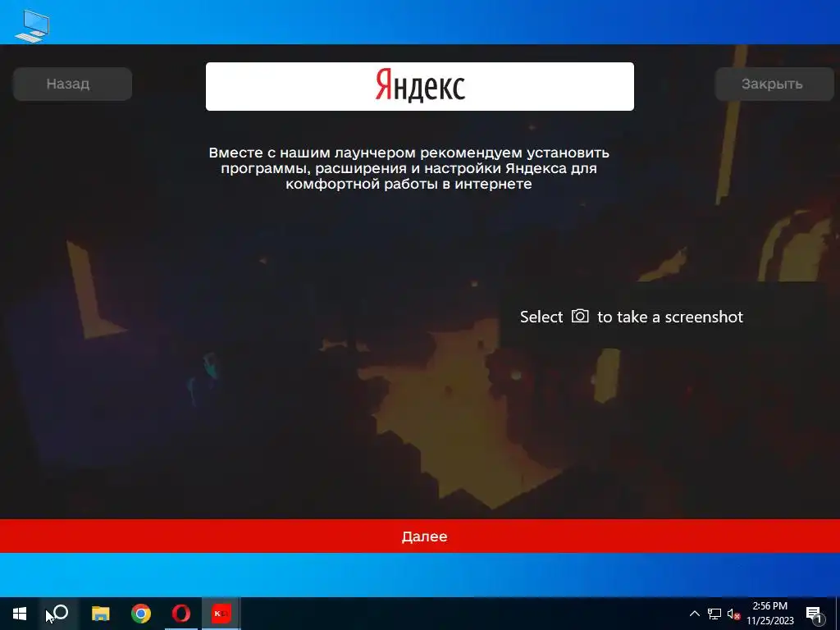Open the clock showing 2:56 PM
840x630 pixels.
coord(769,614)
